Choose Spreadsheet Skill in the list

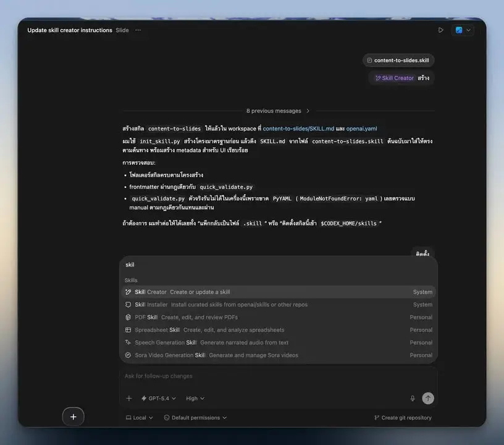point(279,330)
